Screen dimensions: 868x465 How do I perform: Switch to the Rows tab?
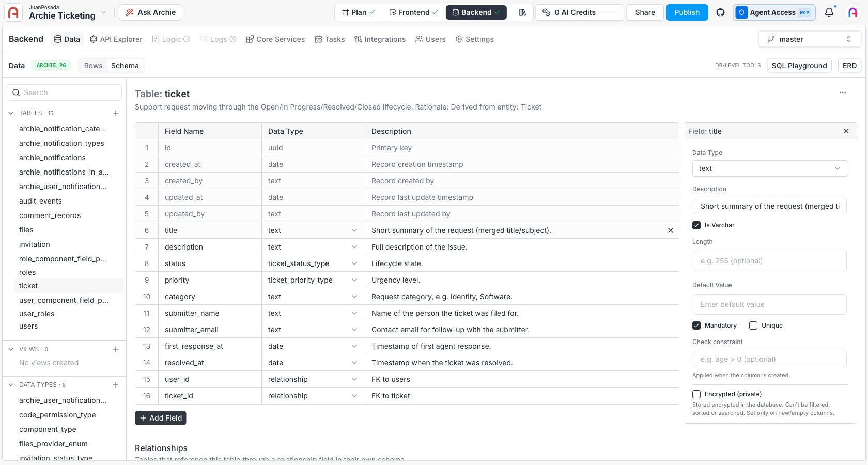coord(93,66)
